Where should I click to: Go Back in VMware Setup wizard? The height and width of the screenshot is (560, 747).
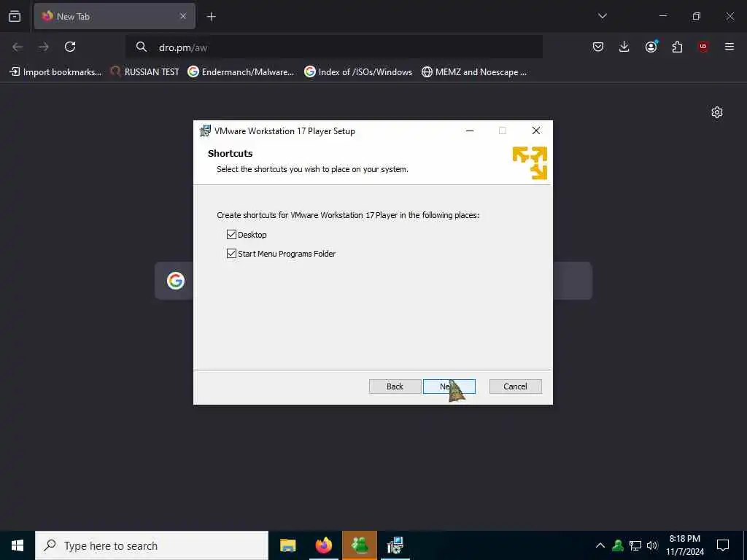(x=395, y=386)
